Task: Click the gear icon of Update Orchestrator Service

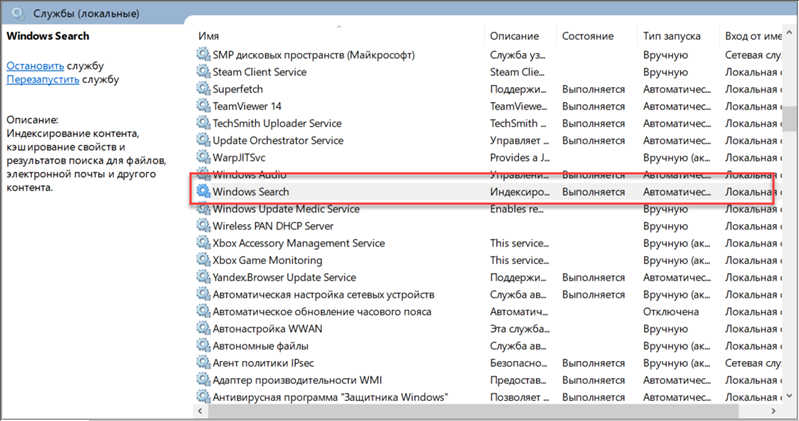Action: click(x=203, y=140)
